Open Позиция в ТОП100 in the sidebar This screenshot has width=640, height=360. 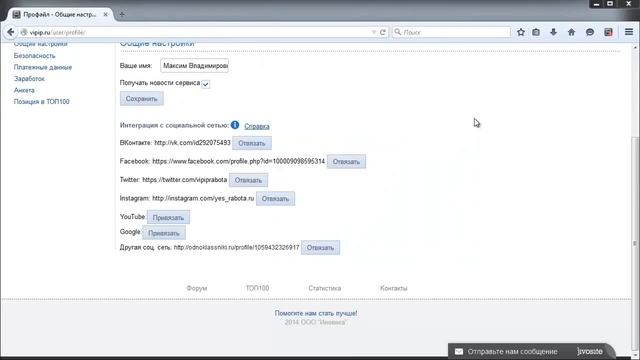click(42, 101)
